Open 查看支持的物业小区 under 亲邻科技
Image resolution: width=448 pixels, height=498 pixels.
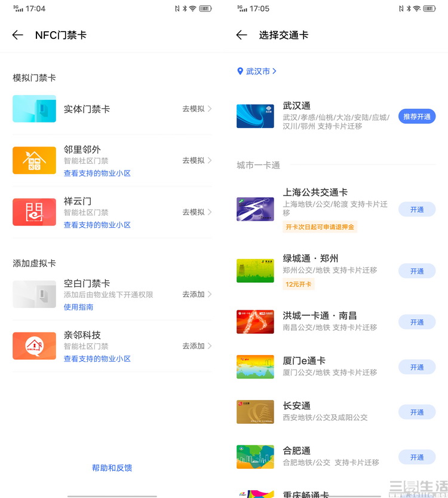(x=97, y=359)
